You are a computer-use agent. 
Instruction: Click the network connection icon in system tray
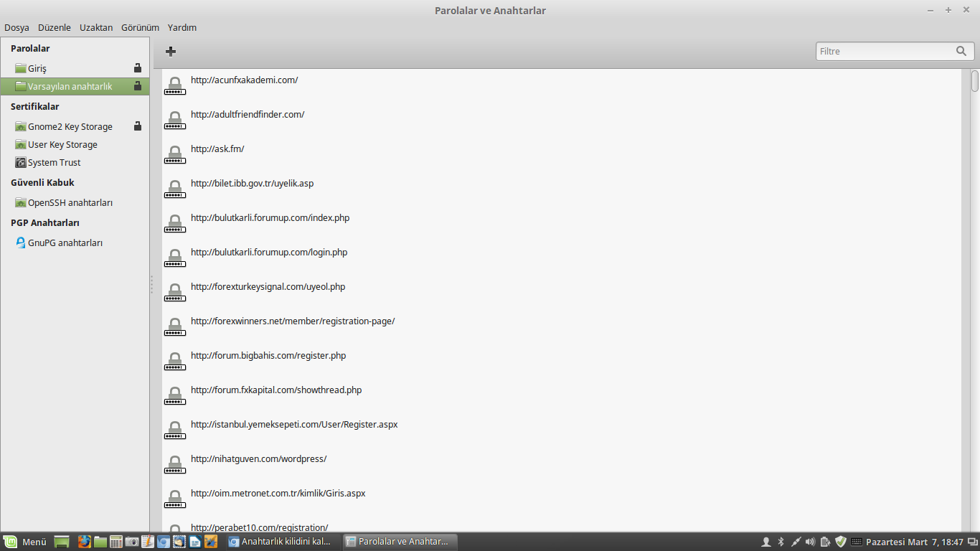tap(796, 542)
